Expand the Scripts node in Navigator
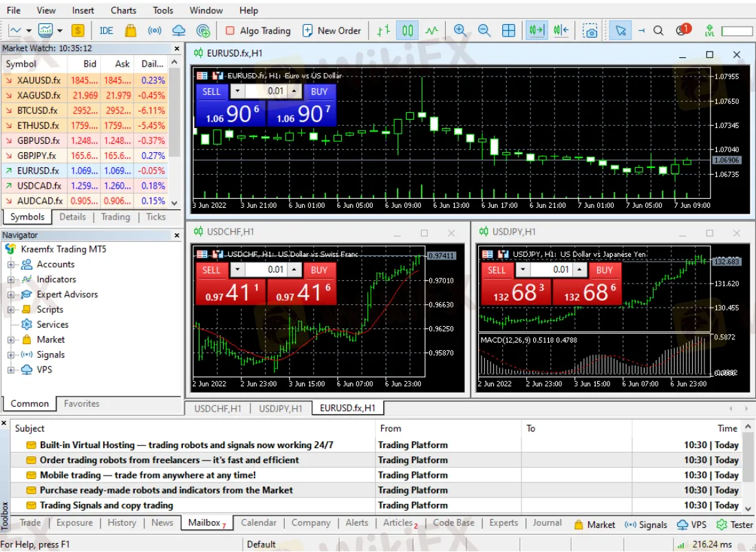 10,309
